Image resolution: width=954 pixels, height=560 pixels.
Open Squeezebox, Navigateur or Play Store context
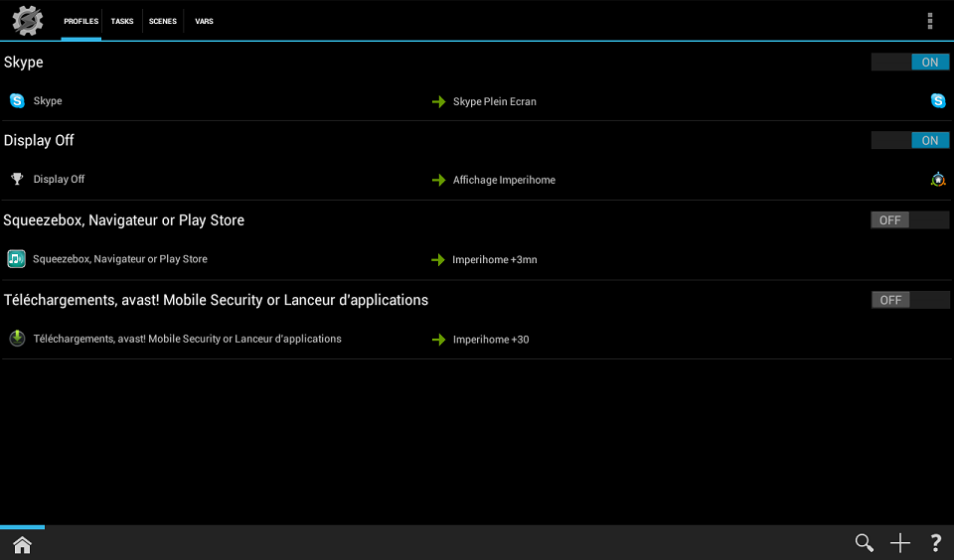click(120, 259)
